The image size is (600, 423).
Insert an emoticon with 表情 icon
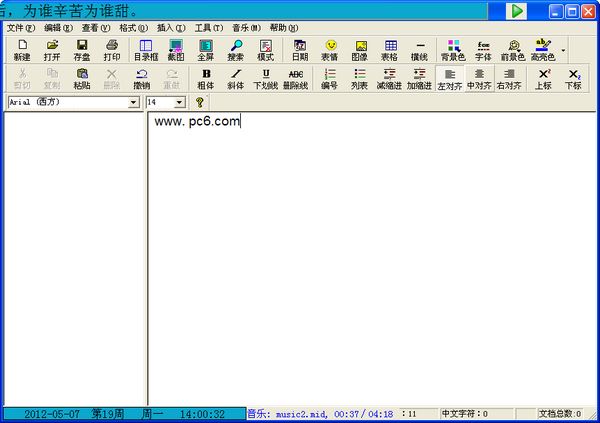click(329, 50)
